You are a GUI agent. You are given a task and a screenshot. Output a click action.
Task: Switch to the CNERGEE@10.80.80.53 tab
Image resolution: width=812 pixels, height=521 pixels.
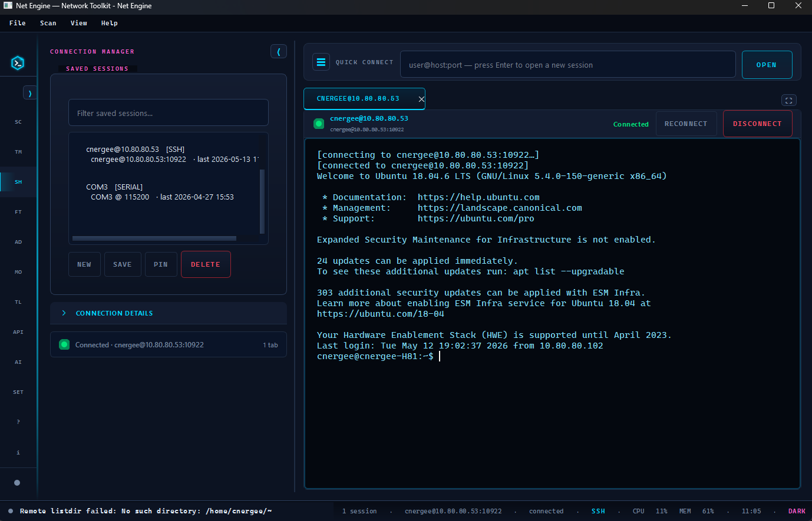pos(358,99)
